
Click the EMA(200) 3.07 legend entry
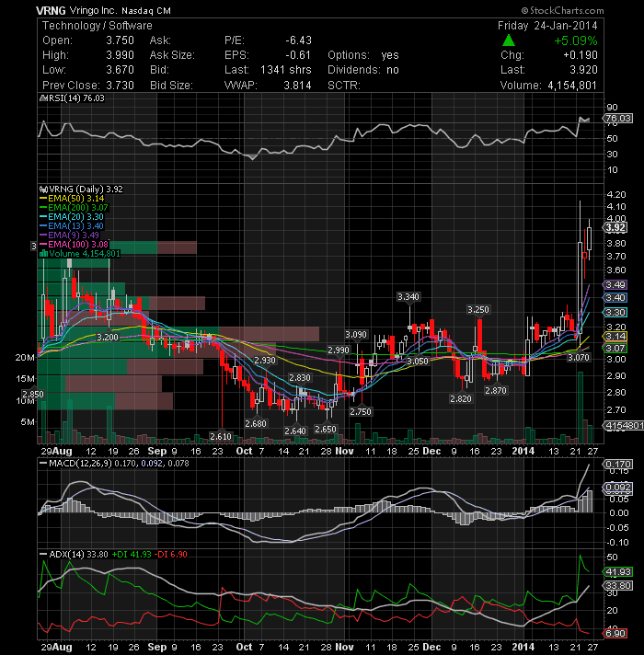pyautogui.click(x=74, y=208)
